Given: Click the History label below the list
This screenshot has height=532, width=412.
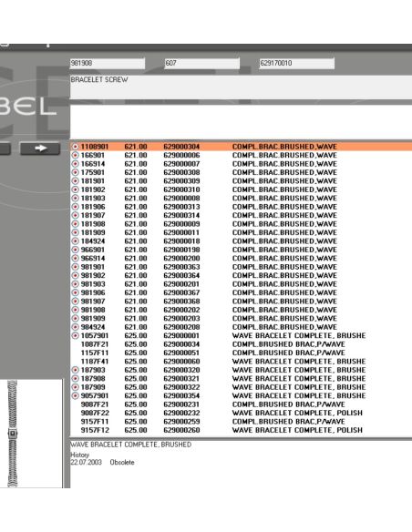Looking at the screenshot, I should [x=79, y=455].
